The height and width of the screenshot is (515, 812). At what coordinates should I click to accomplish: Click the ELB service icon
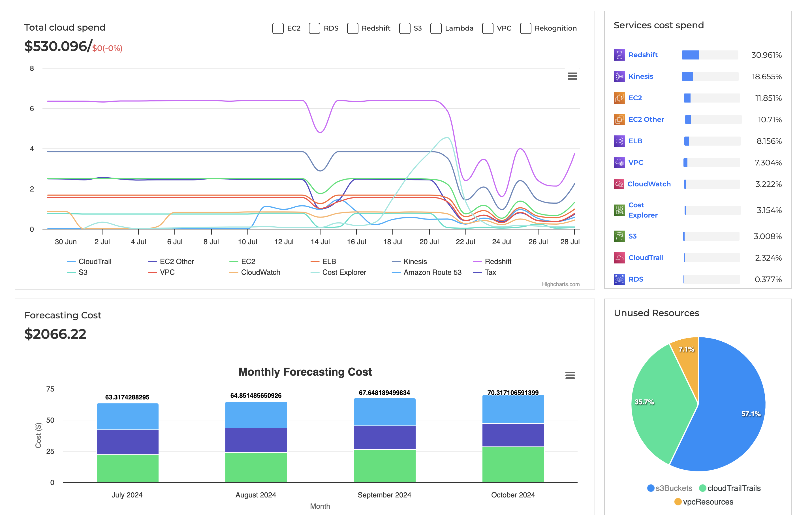pos(619,141)
